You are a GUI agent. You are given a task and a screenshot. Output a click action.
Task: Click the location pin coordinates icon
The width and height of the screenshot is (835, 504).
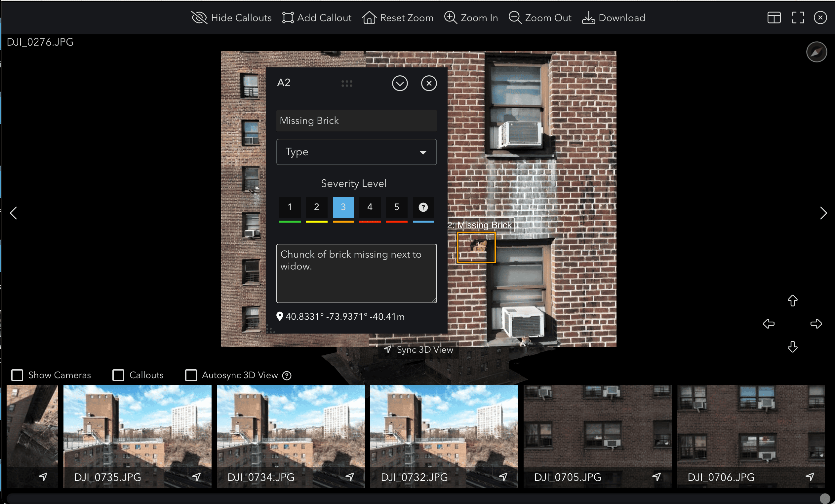click(x=280, y=316)
